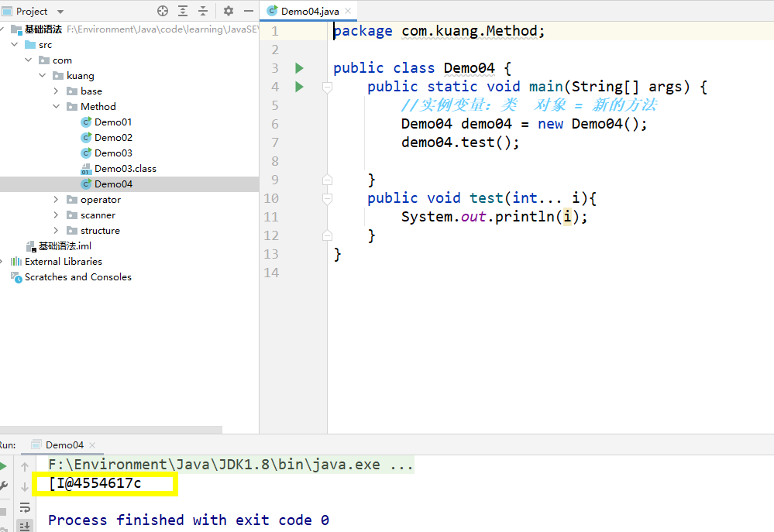Click the Project panel horizontal scrollbar
774x532 pixels.
(x=111, y=430)
